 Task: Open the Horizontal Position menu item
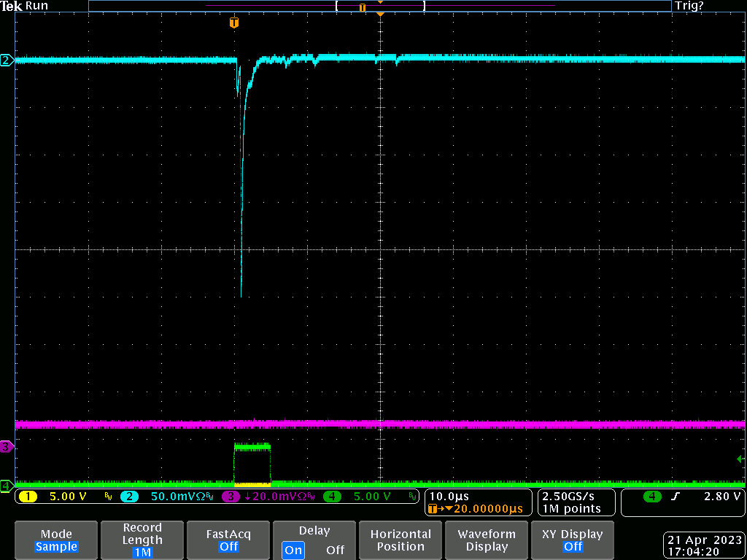pos(400,540)
